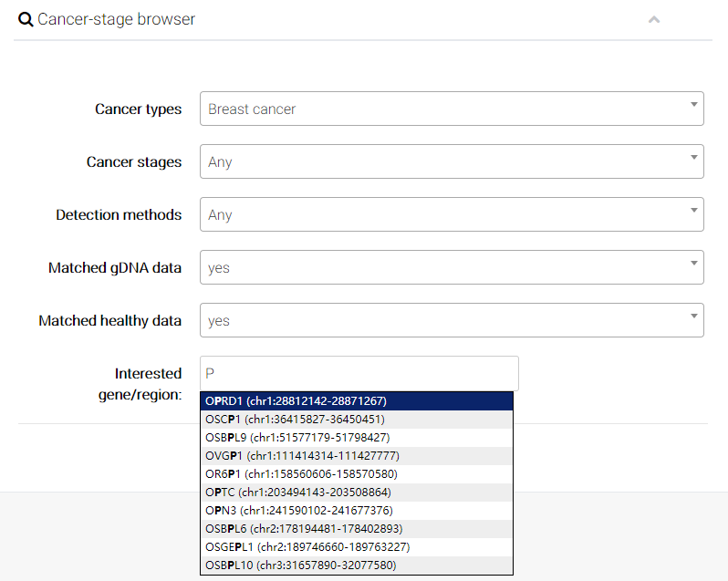The height and width of the screenshot is (581, 728).
Task: Collapse the Cancer-stage browser panel
Action: 653,19
